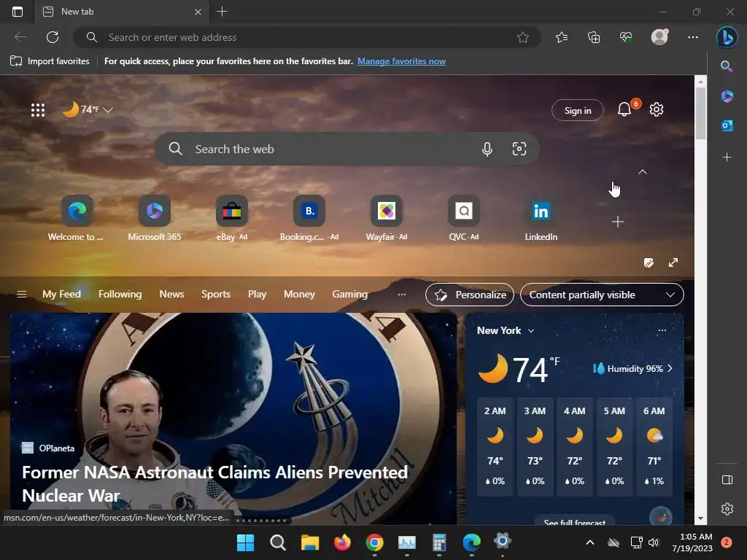This screenshot has width=747, height=560.
Task: Open the profile avatar
Action: pos(659,36)
